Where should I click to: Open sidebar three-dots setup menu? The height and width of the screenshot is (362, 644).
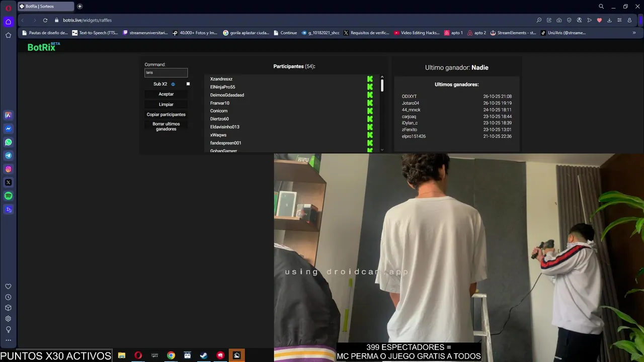pyautogui.click(x=8, y=340)
